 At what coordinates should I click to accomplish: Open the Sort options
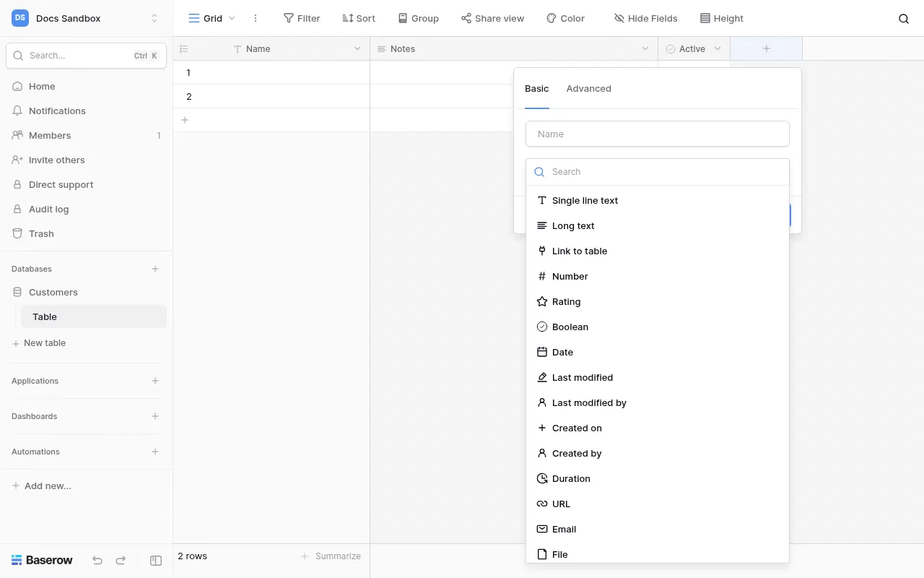click(359, 18)
